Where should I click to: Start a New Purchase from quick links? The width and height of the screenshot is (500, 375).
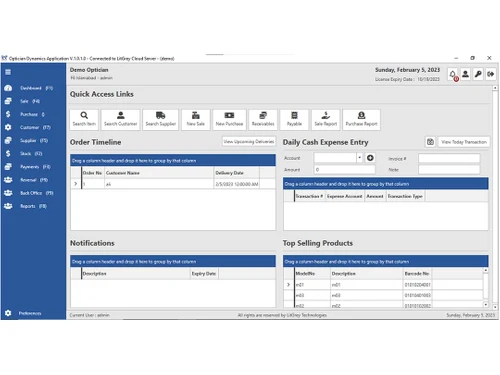[x=229, y=119]
